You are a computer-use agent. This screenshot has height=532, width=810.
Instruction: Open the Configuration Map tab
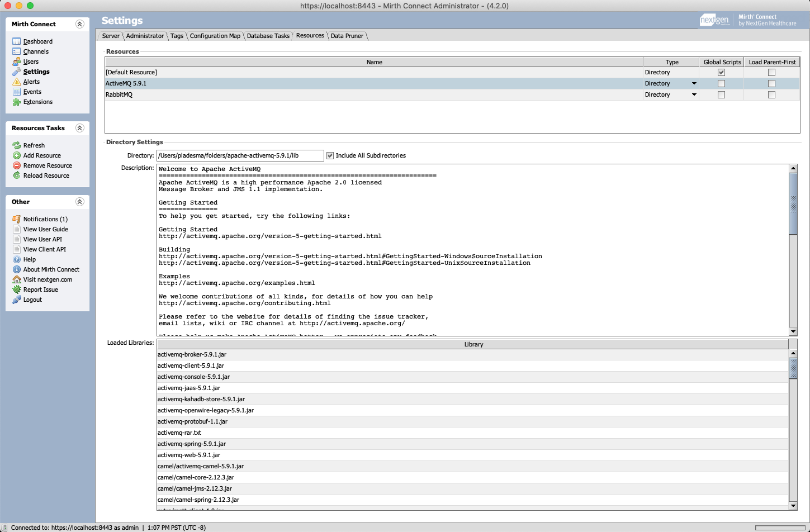[215, 36]
